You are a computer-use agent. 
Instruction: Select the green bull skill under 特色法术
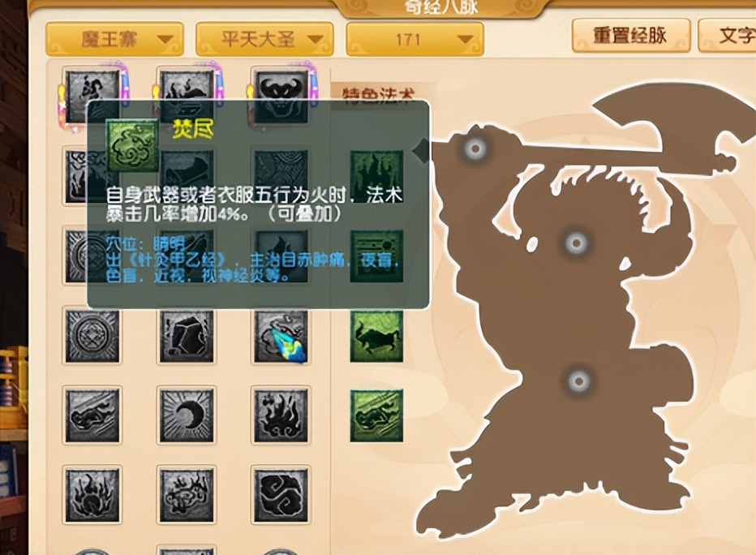(x=377, y=338)
